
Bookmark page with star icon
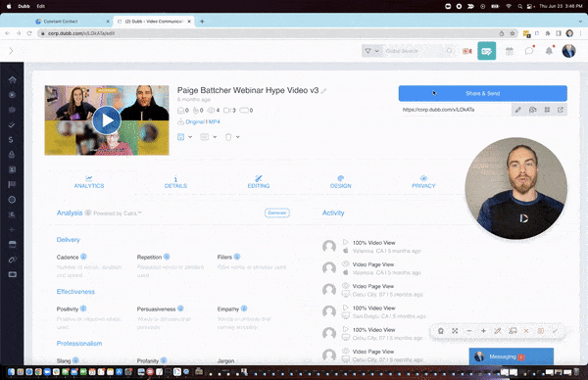tap(513, 33)
